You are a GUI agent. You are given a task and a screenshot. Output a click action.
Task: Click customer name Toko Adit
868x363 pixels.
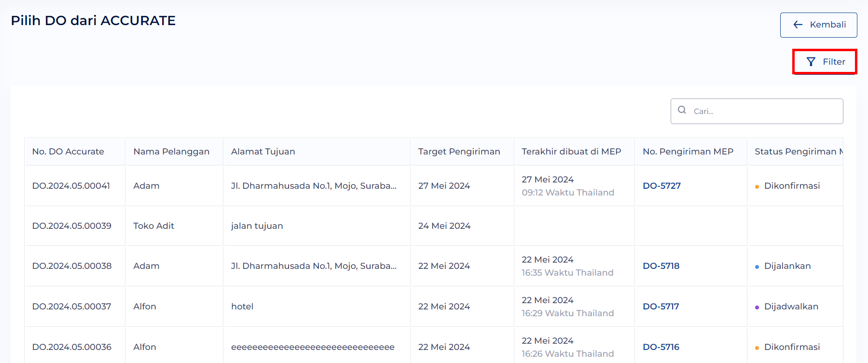(x=153, y=226)
